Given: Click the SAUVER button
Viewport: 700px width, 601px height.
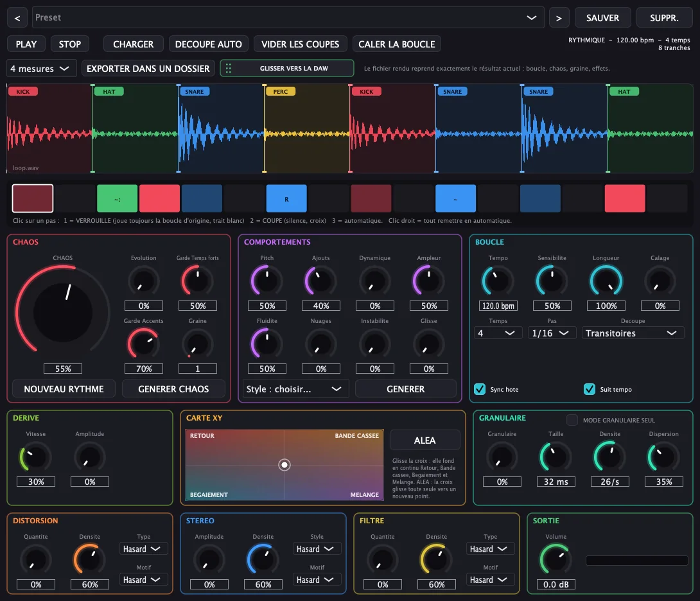Looking at the screenshot, I should [x=602, y=18].
